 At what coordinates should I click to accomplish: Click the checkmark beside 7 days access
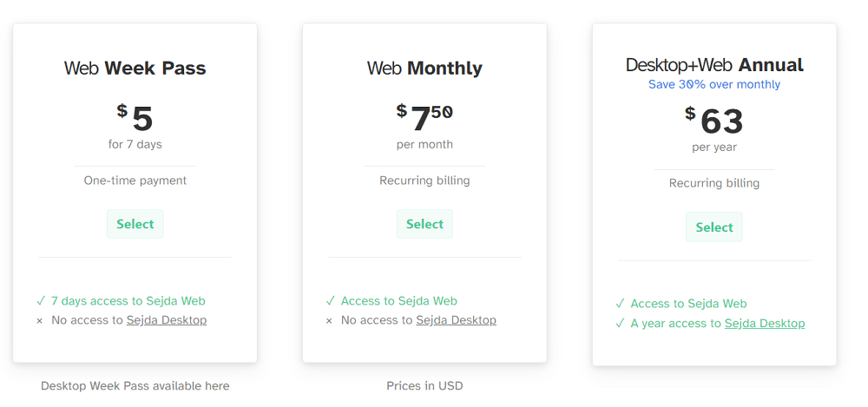coord(41,301)
